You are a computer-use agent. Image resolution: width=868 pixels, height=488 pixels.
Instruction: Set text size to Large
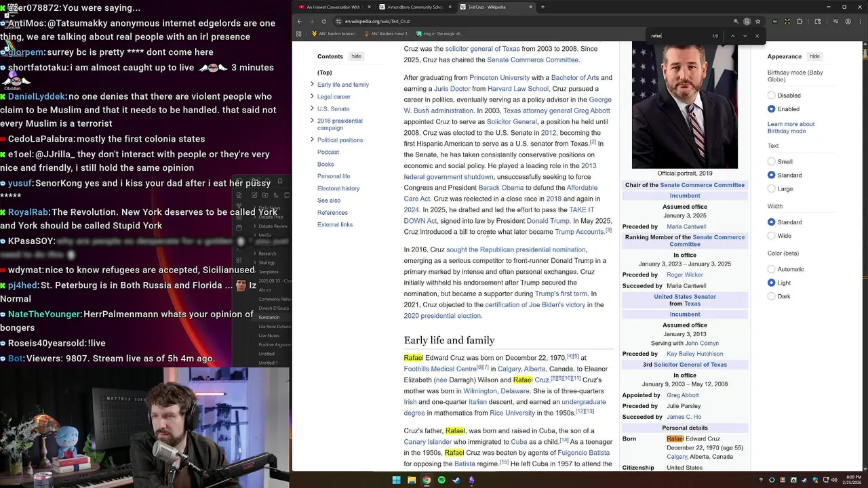[771, 188]
